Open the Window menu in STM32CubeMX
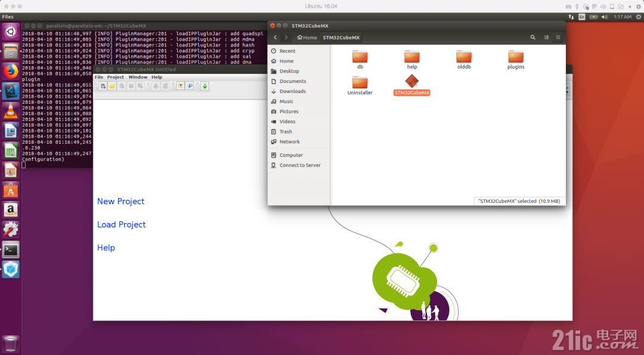Image resolution: width=644 pixels, height=355 pixels. point(138,77)
